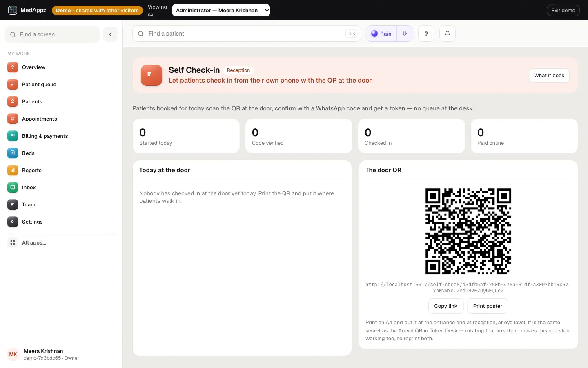Click the MedAppz logo icon
This screenshot has height=368, width=588.
pyautogui.click(x=13, y=10)
